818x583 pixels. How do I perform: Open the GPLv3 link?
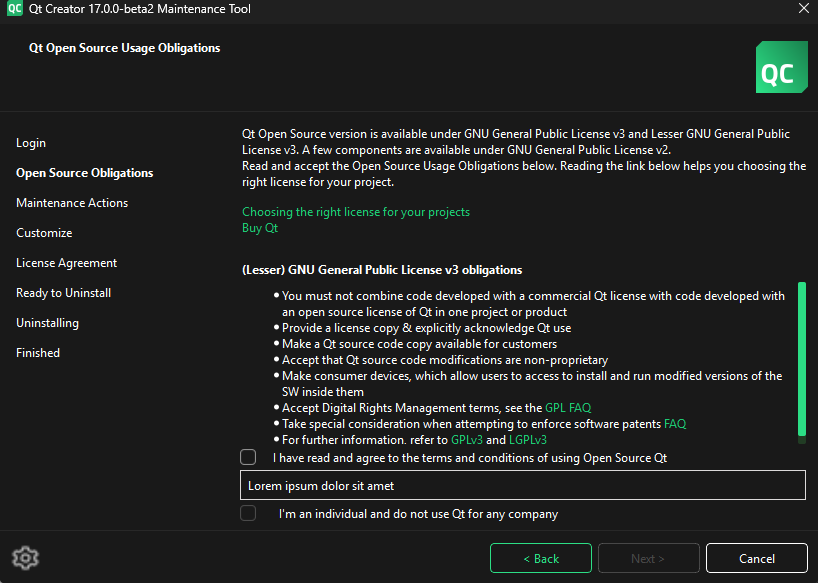click(467, 440)
